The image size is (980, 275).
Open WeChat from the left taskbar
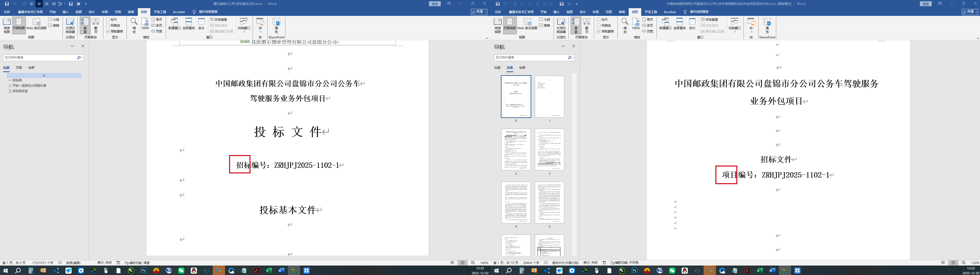click(181, 271)
